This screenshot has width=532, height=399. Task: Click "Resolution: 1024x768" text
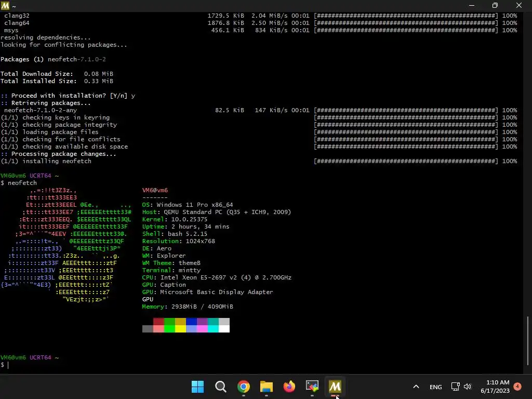[x=179, y=241]
